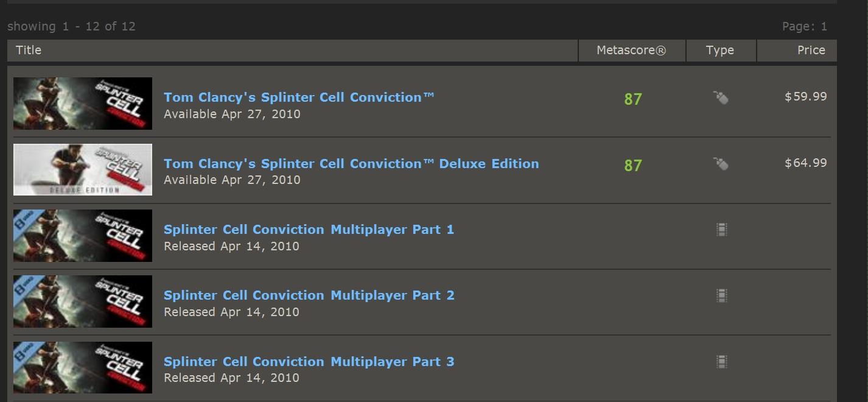Click the film-strip video icon for Multiplayer Part 2

tap(721, 295)
